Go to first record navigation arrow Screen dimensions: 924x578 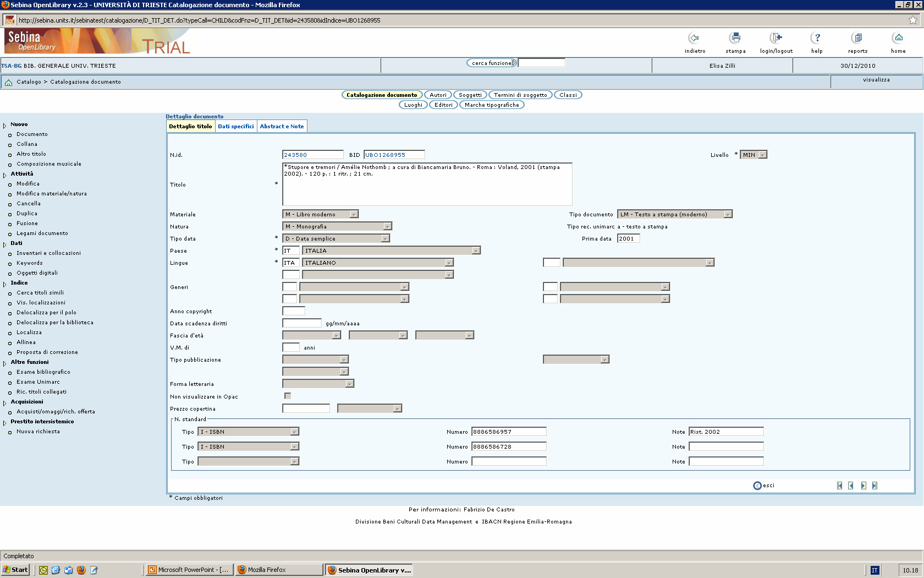(x=840, y=486)
